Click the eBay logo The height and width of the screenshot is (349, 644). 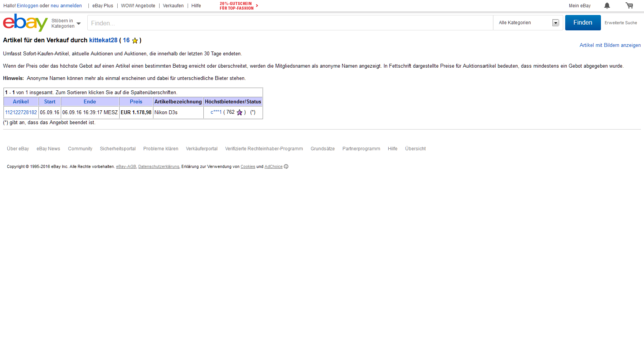25,23
